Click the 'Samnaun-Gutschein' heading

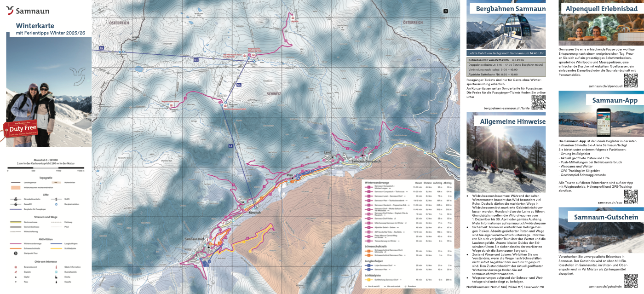click(606, 217)
